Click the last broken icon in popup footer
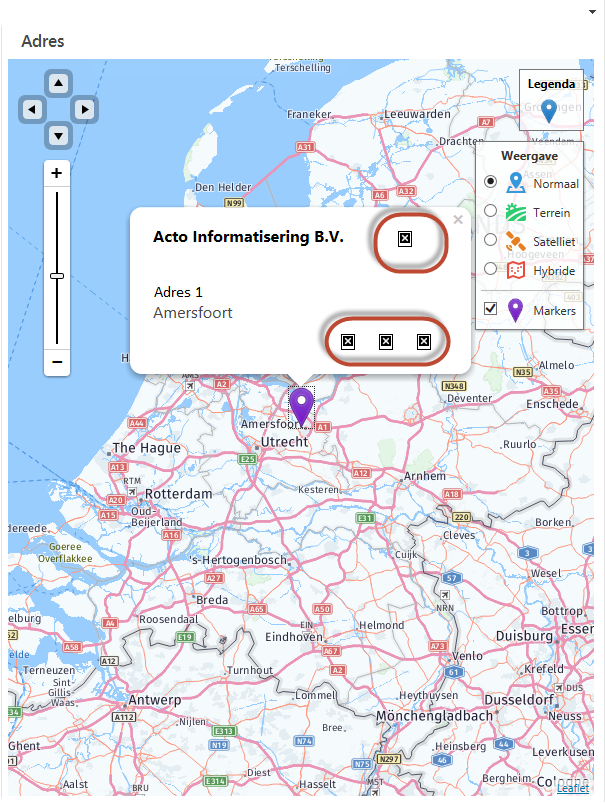Viewport: 605px width, 803px height. point(424,342)
